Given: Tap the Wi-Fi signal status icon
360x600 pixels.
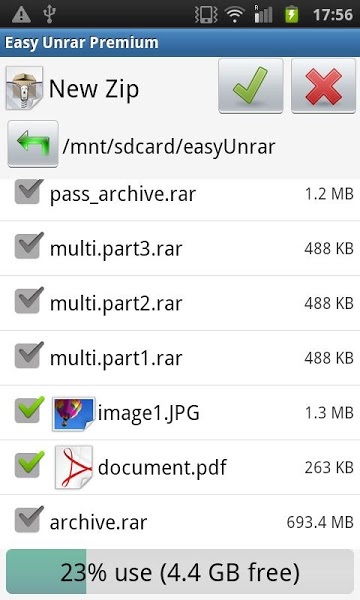Looking at the screenshot, I should point(235,15).
